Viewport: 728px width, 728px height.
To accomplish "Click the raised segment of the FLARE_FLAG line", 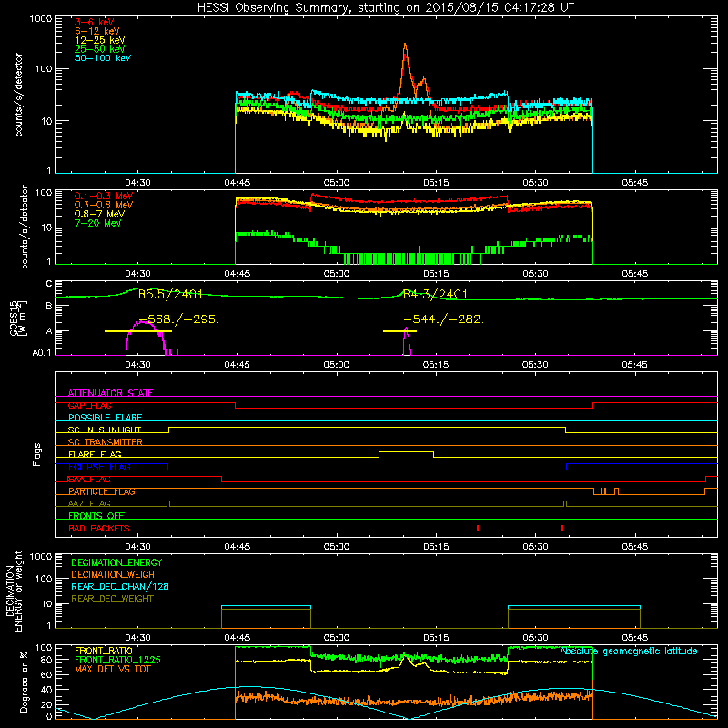I will tap(406, 451).
